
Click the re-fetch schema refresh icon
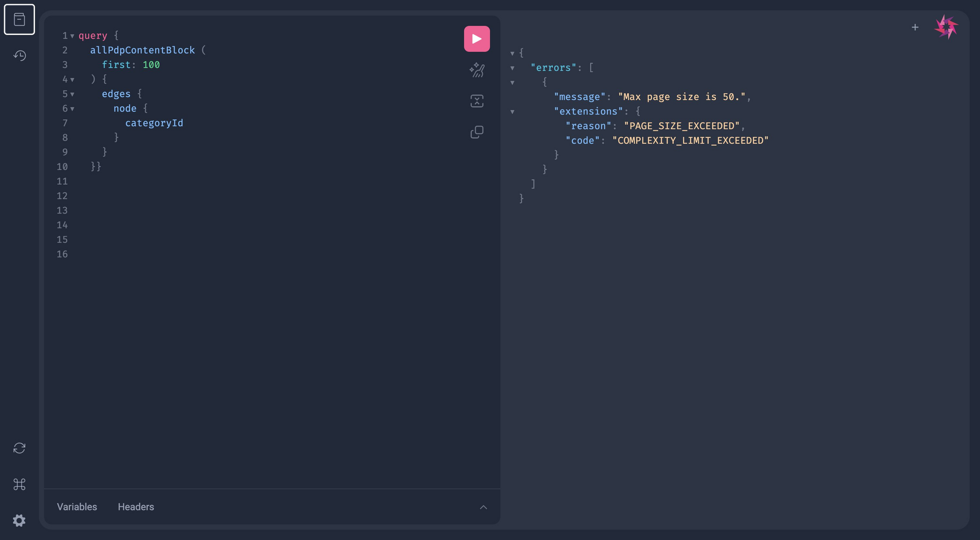pyautogui.click(x=19, y=448)
